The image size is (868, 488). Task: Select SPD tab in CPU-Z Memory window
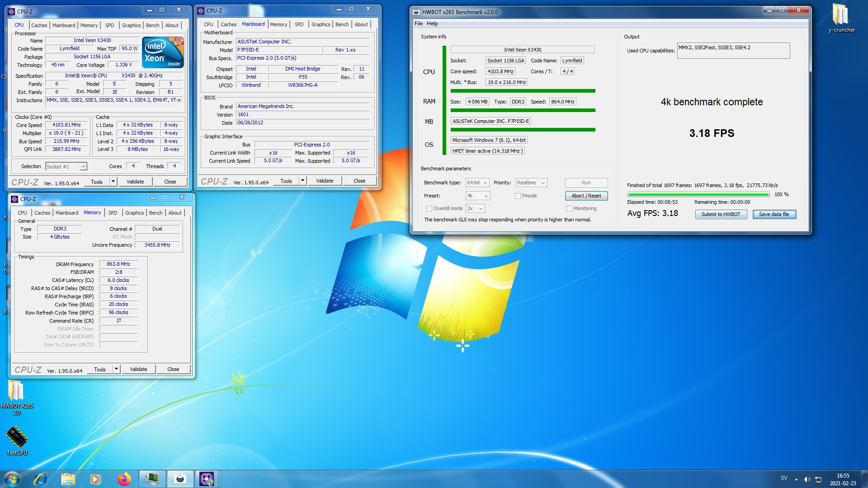pos(113,213)
